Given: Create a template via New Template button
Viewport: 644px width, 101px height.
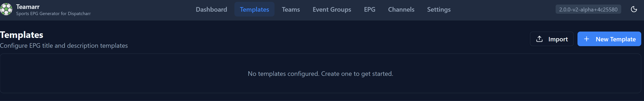Looking at the screenshot, I should coord(615,39).
